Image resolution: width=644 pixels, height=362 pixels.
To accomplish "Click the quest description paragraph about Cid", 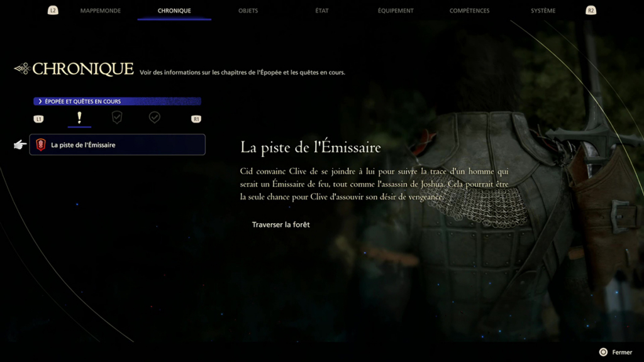I will [x=374, y=184].
